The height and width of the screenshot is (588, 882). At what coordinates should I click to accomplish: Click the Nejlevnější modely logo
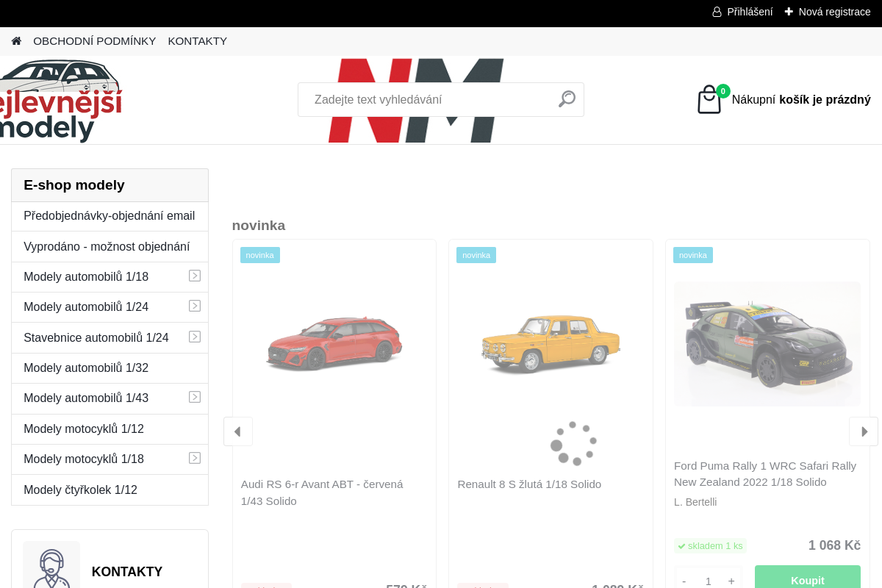61,101
